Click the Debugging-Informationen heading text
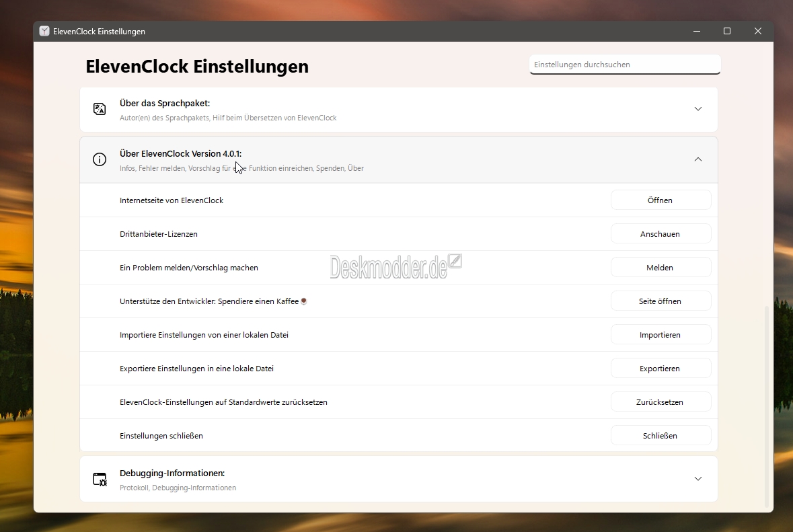The width and height of the screenshot is (793, 532). click(x=172, y=473)
